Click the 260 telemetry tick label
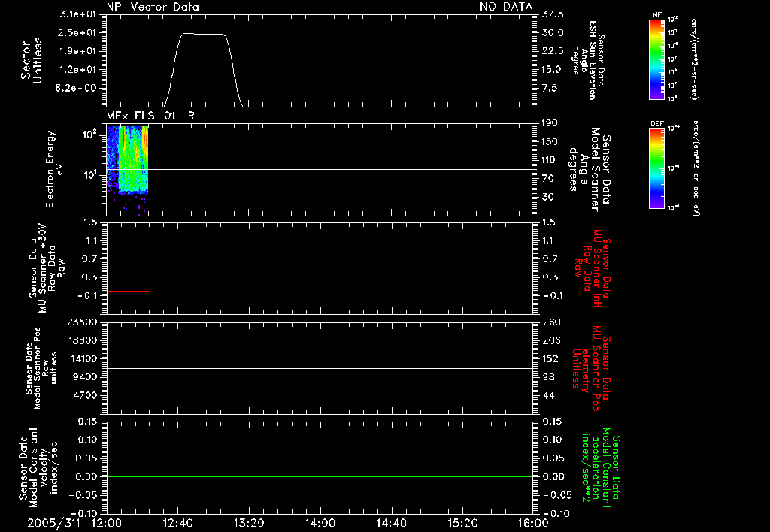The image size is (770, 532). click(x=551, y=322)
